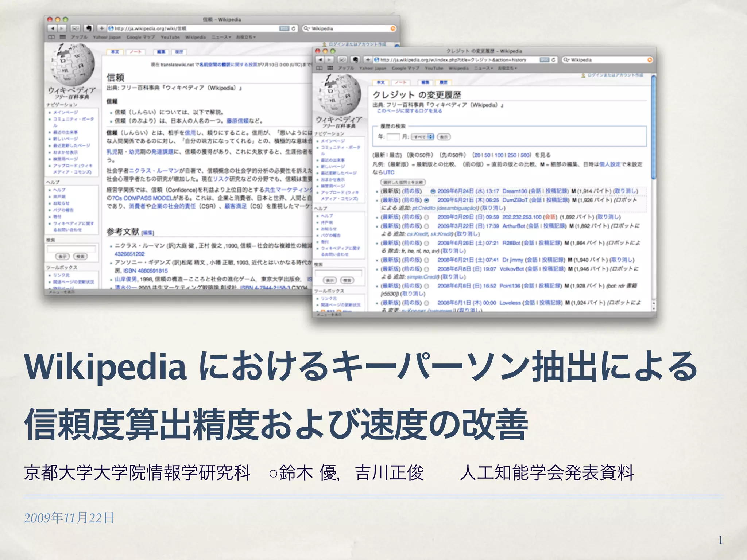This screenshot has height=560, width=747.
Task: Expand ニュース bookmarks folder in front window
Action: tap(484, 68)
